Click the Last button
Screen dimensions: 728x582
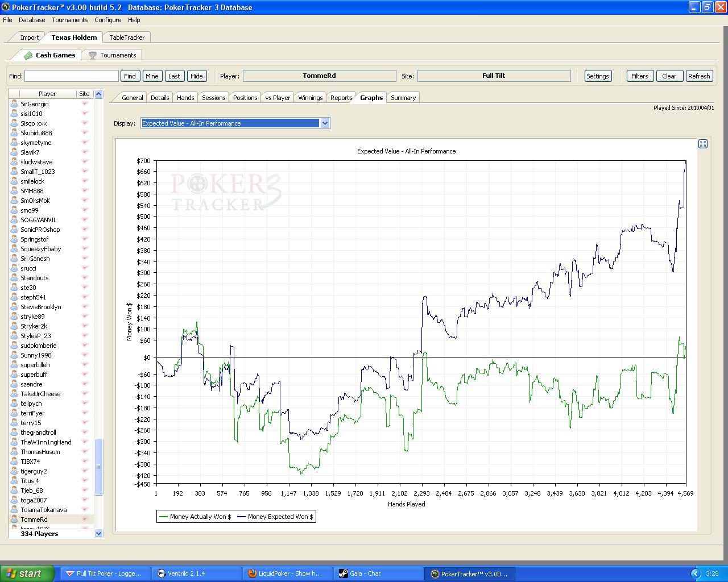[x=174, y=76]
